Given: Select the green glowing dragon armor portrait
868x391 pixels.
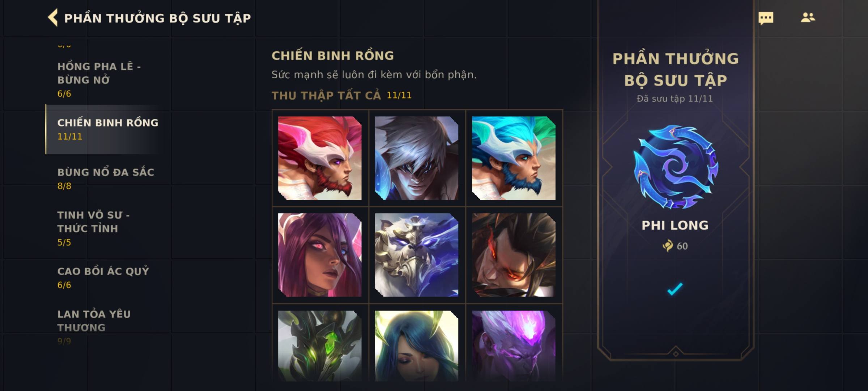Looking at the screenshot, I should (320, 346).
